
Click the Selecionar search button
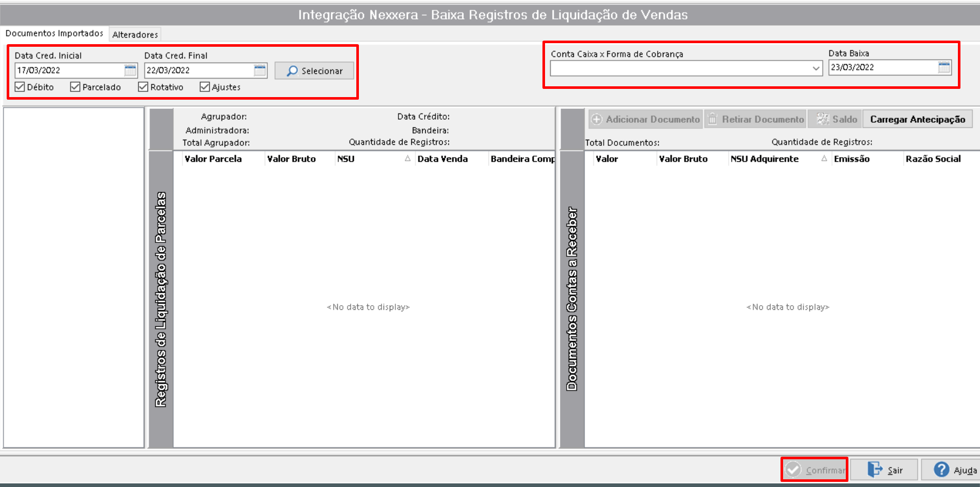[x=314, y=71]
